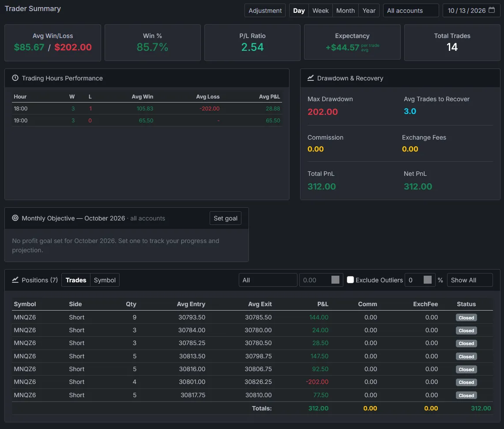Click the Max Drawdown value 202.00
This screenshot has height=429, width=504.
click(x=323, y=112)
